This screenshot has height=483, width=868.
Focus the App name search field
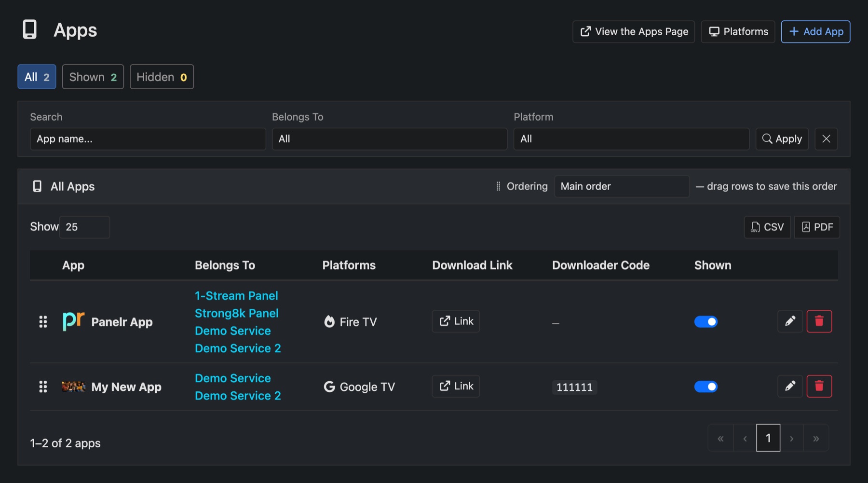point(148,139)
